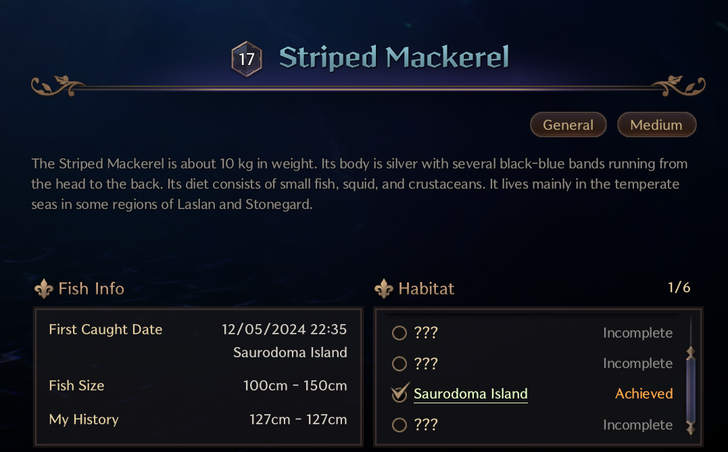The width and height of the screenshot is (728, 452).
Task: Select the Medium size tag
Action: pos(656,125)
